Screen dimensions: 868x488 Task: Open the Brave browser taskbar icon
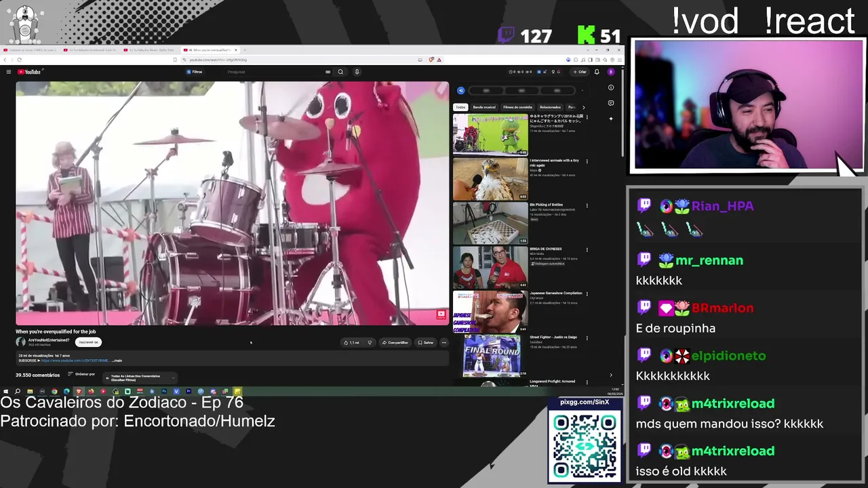click(79, 391)
